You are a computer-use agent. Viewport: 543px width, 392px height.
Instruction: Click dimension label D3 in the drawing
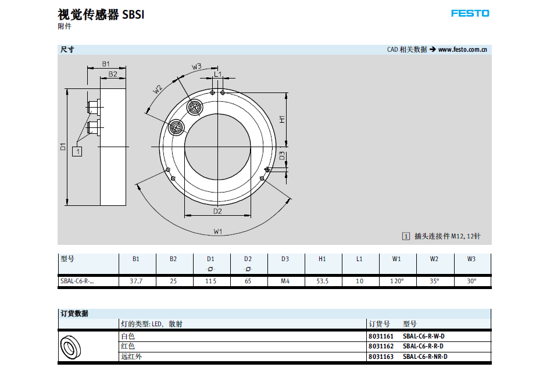click(x=282, y=155)
